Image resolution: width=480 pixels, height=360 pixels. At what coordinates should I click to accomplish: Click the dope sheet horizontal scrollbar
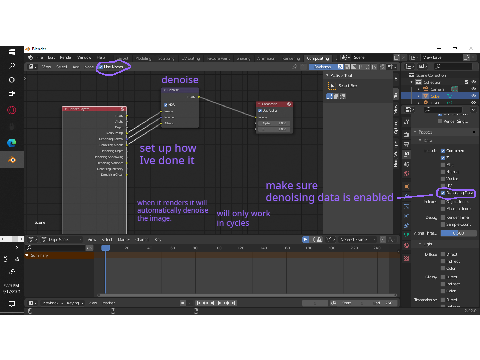pyautogui.click(x=247, y=295)
